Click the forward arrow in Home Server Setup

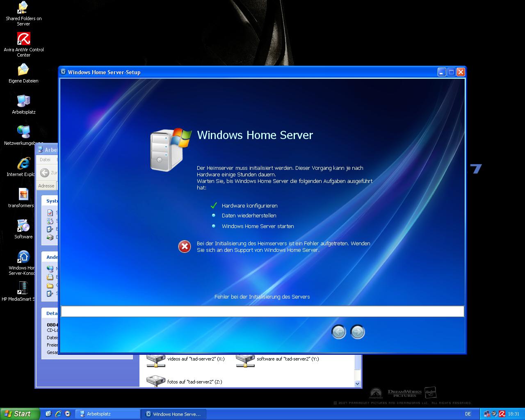tap(358, 332)
